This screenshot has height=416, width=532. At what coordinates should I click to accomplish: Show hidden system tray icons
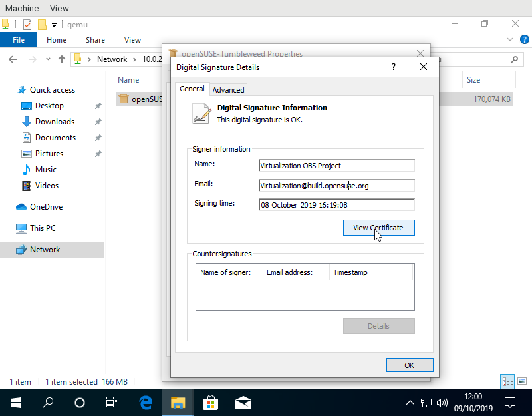click(410, 403)
